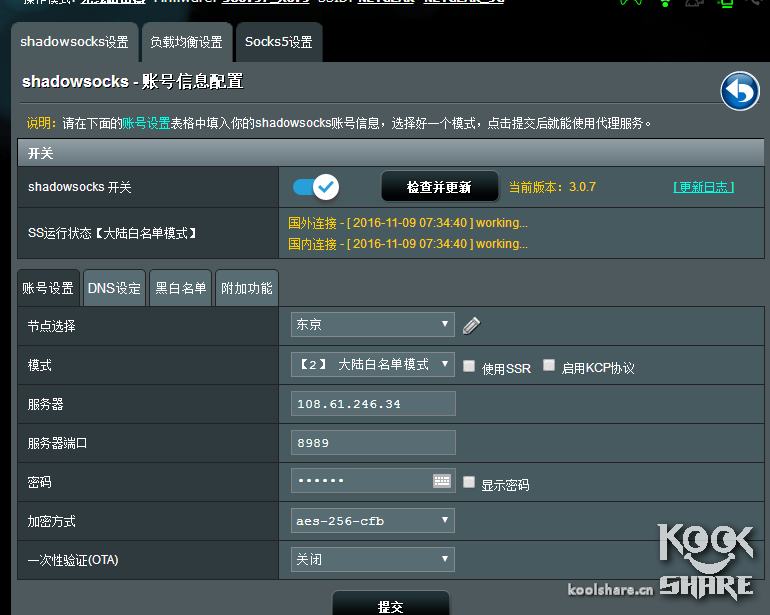Expand the 一次性验证(OTA) dropdown
Viewport: 770px width, 615px height.
(373, 559)
